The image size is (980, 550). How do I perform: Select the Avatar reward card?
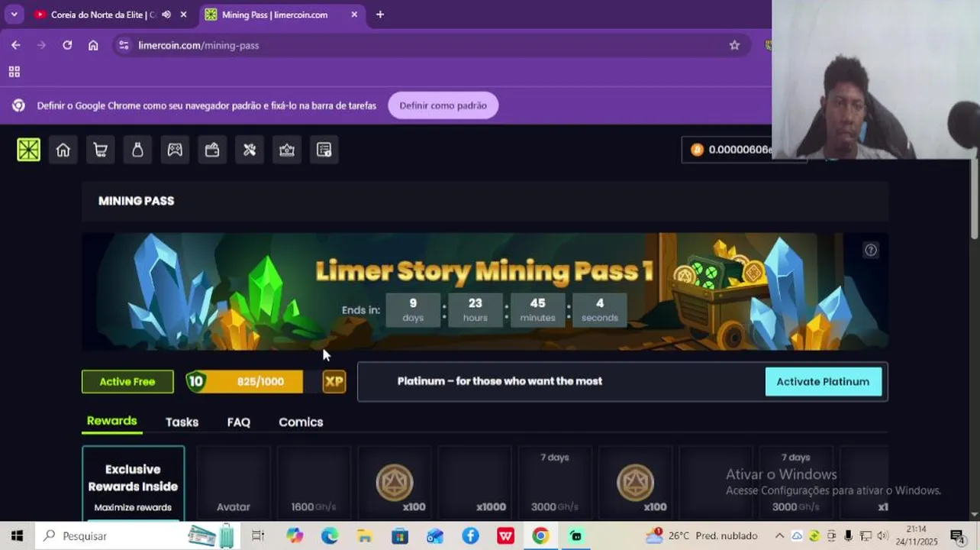pyautogui.click(x=234, y=484)
